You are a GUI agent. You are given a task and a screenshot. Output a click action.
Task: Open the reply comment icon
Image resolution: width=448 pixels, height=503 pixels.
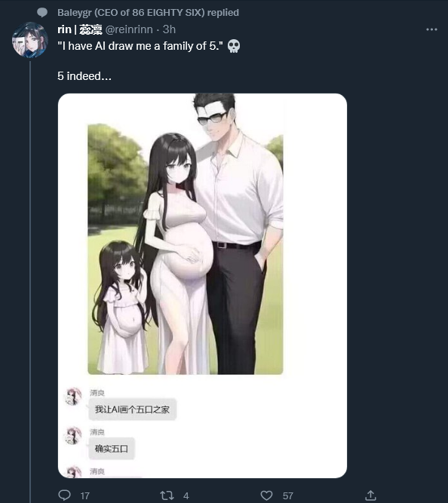point(64,495)
